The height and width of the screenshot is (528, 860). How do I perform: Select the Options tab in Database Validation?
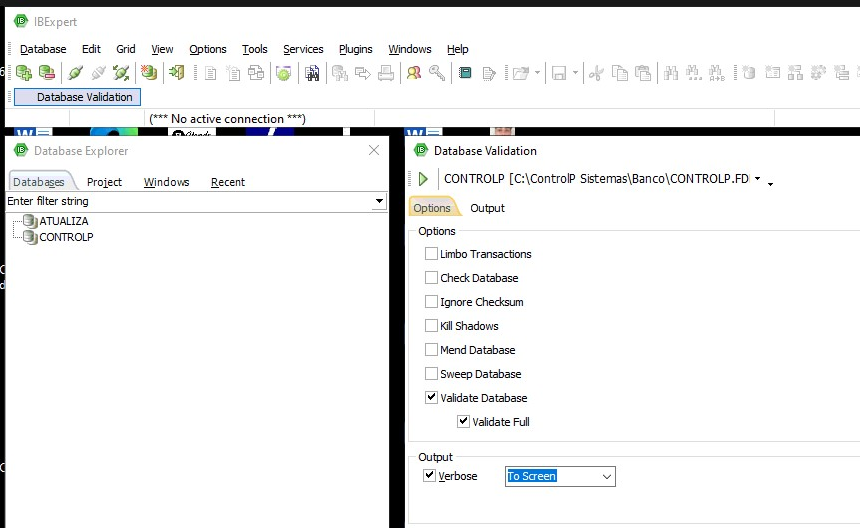432,208
